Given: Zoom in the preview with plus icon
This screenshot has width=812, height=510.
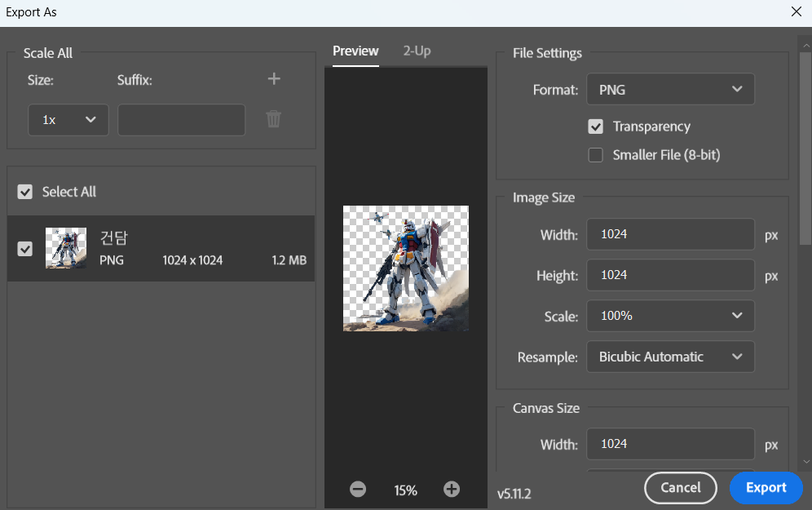Looking at the screenshot, I should coord(452,489).
